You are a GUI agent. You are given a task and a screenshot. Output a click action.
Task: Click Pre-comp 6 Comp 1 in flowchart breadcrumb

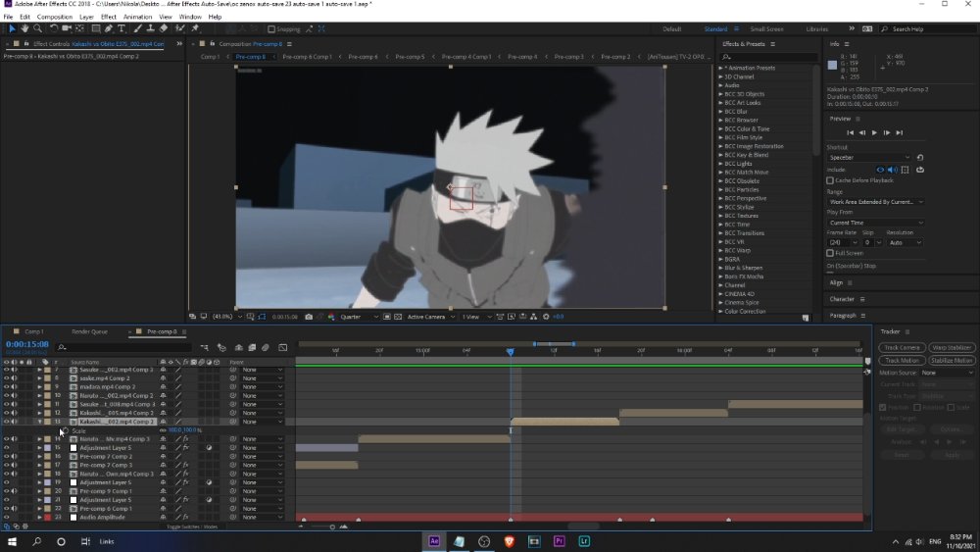coord(307,57)
